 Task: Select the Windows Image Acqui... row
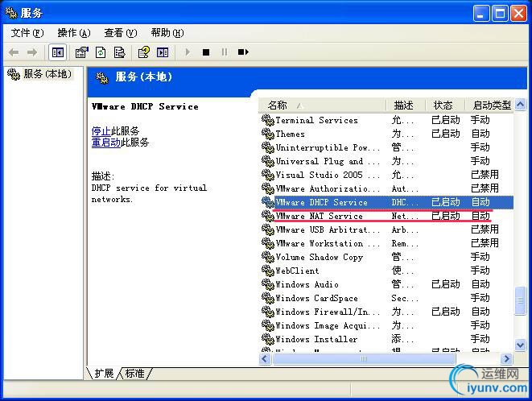point(386,325)
